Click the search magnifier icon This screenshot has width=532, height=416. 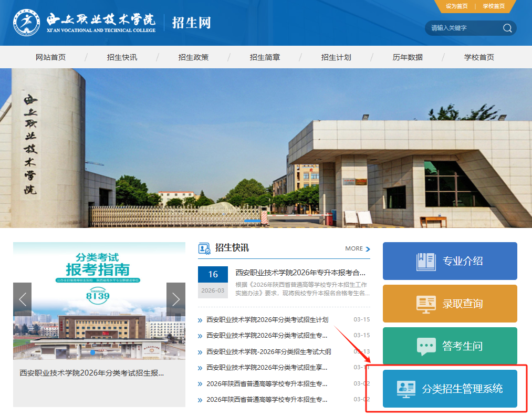[x=507, y=28]
